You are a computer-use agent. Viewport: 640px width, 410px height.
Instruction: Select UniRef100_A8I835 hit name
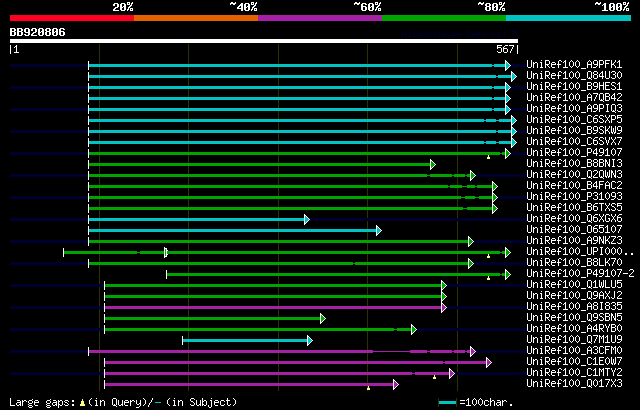[x=574, y=307]
